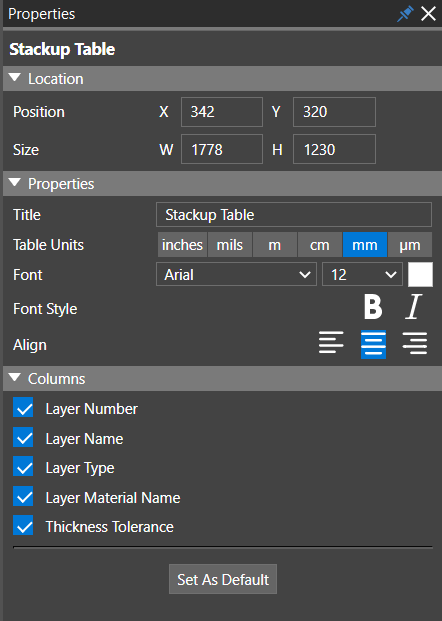Uncheck the Layer Number column
Image resolution: width=442 pixels, height=621 pixels.
[23, 408]
